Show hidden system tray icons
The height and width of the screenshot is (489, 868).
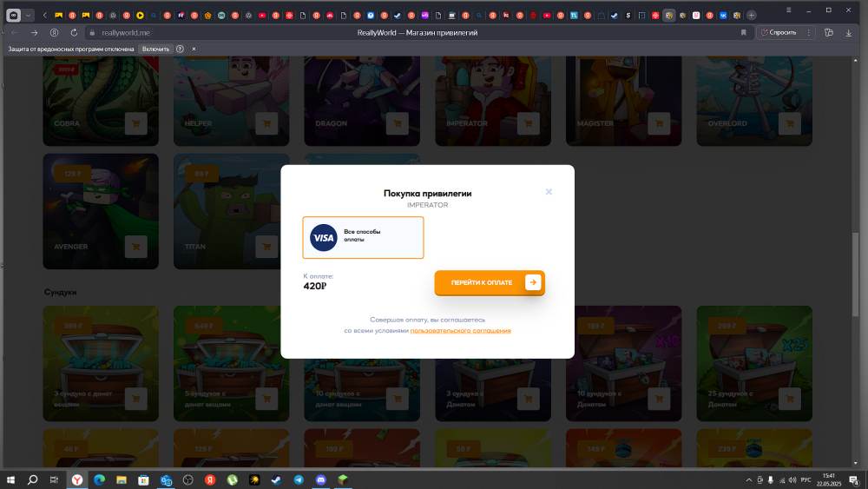(749, 480)
